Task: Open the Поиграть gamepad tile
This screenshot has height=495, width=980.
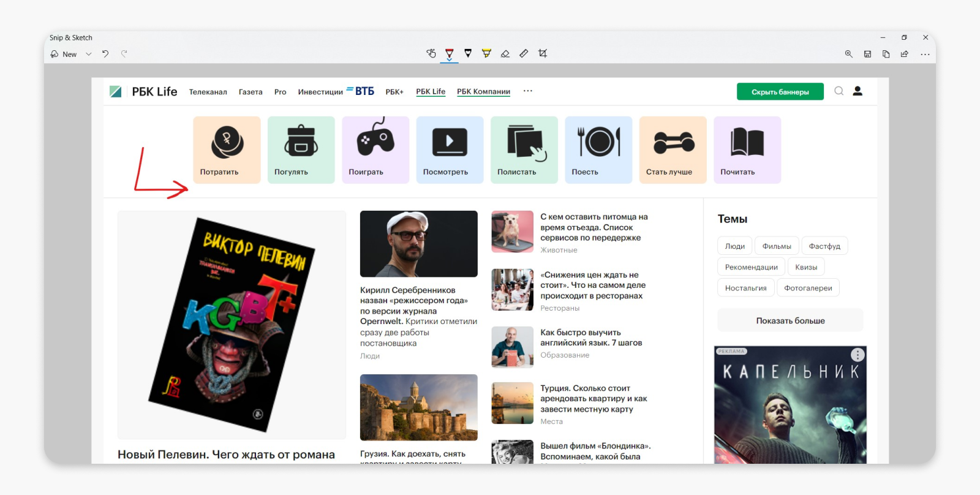Action: pyautogui.click(x=375, y=150)
